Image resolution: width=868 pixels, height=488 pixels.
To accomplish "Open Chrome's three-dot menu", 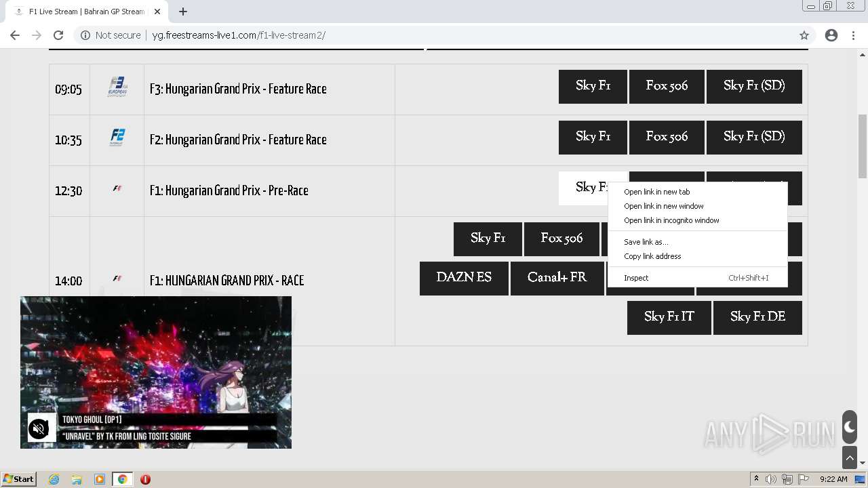I will click(854, 35).
